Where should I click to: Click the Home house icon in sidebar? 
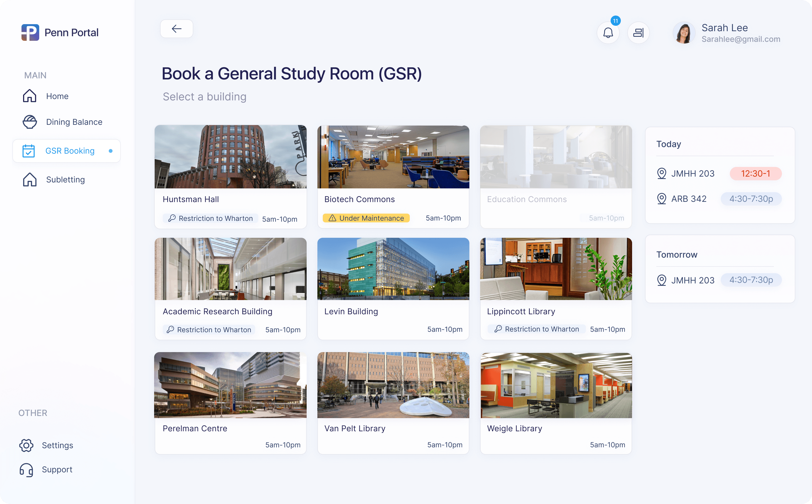(30, 96)
